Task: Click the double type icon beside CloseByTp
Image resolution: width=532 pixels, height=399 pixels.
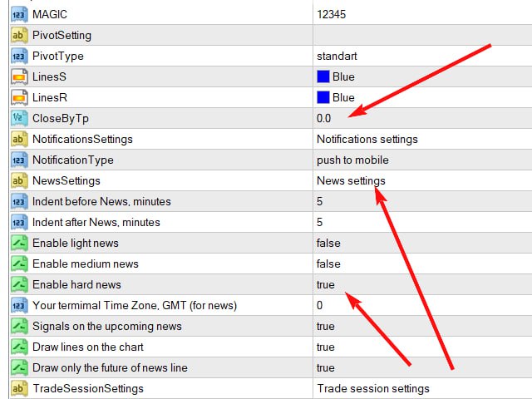Action: click(x=18, y=118)
